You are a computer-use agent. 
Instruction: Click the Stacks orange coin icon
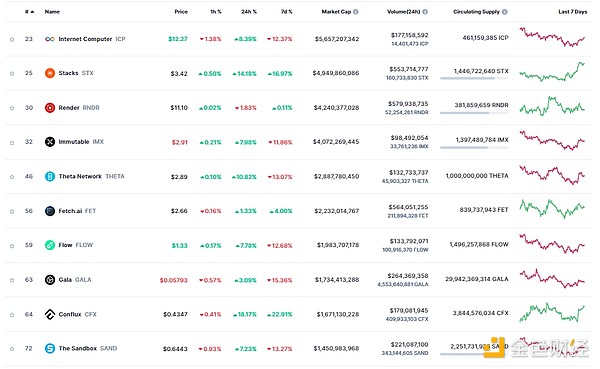coord(50,73)
